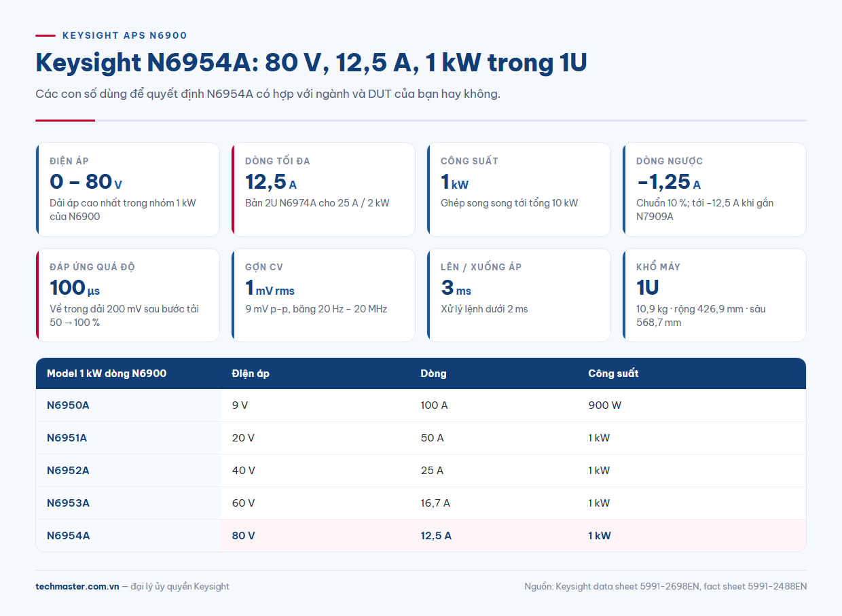Click the 12,5 A value in card
The height and width of the screenshot is (616, 842).
(x=271, y=181)
